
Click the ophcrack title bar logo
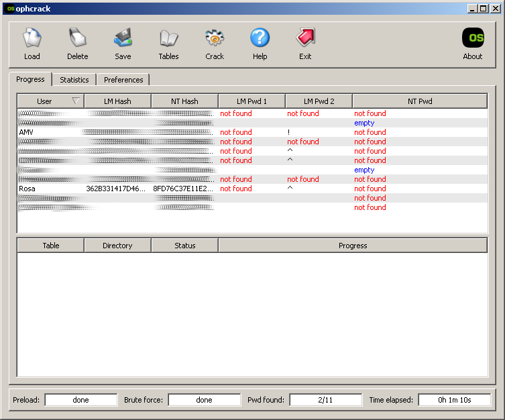click(x=11, y=9)
